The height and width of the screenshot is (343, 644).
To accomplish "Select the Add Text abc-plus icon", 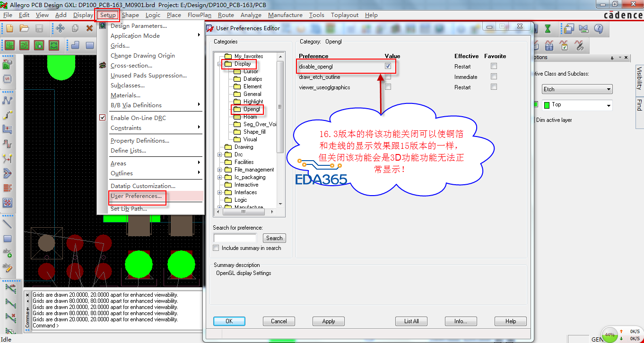I will 7,253.
